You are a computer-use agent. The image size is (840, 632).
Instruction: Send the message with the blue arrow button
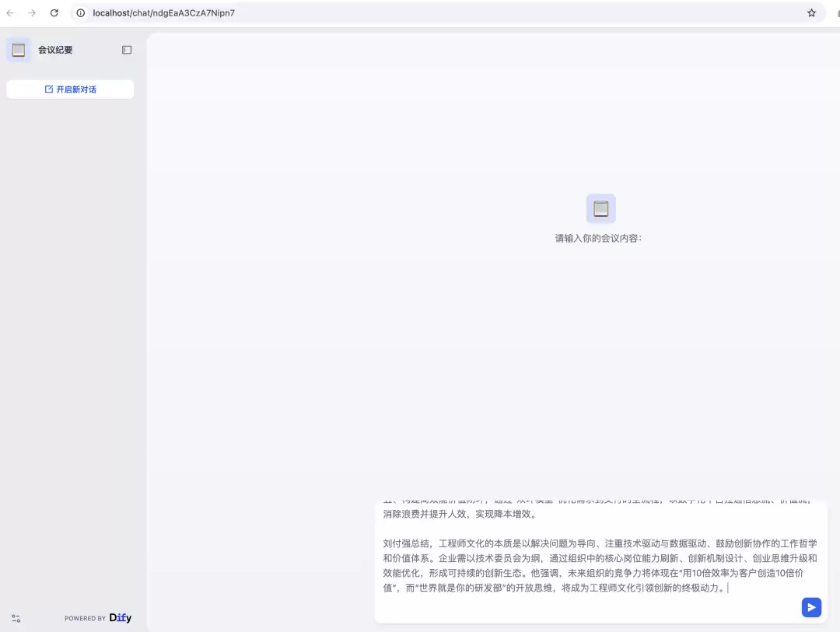(x=811, y=607)
